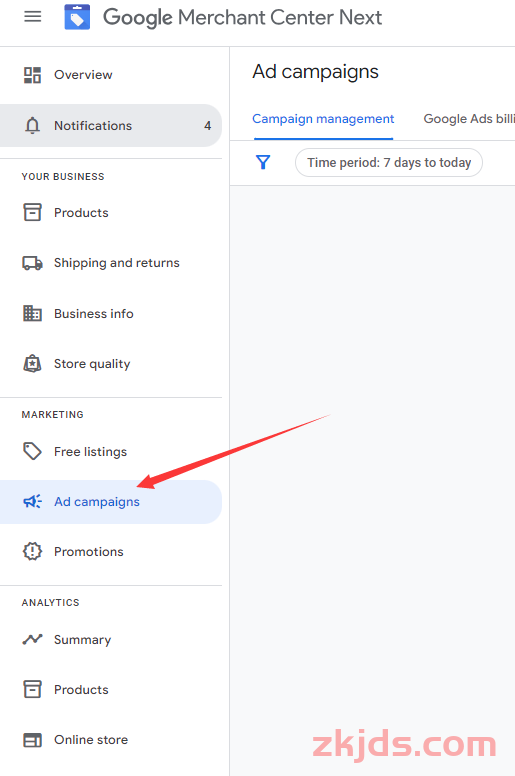Image resolution: width=515 pixels, height=776 pixels.
Task: Click the Merchant Center logo icon
Action: click(x=77, y=17)
